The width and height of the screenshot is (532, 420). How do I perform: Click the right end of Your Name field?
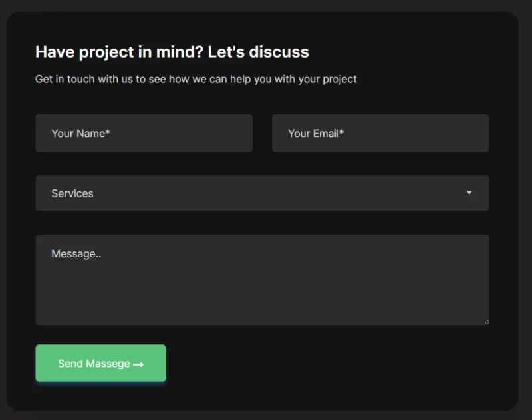point(239,133)
